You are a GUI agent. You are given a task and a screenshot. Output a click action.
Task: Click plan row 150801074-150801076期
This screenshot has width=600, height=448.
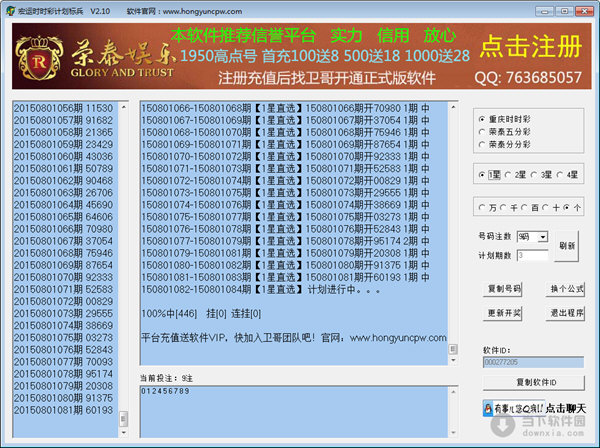tap(285, 205)
